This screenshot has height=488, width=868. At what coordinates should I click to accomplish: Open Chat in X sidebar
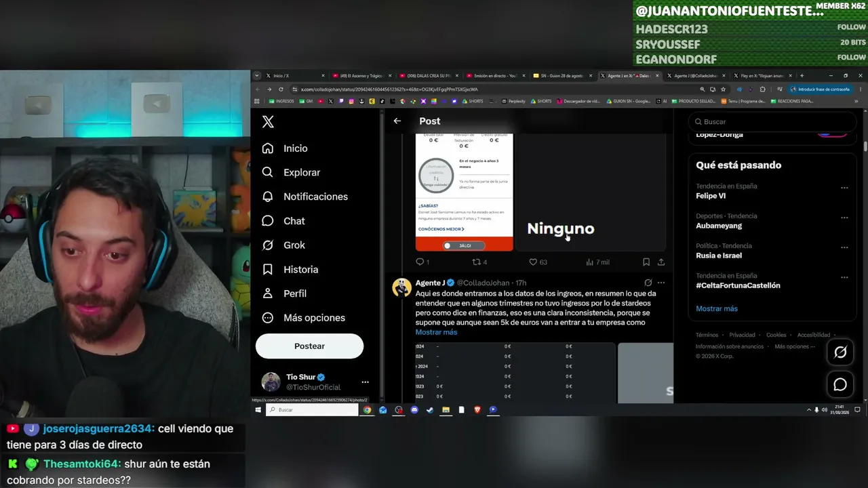coord(283,221)
